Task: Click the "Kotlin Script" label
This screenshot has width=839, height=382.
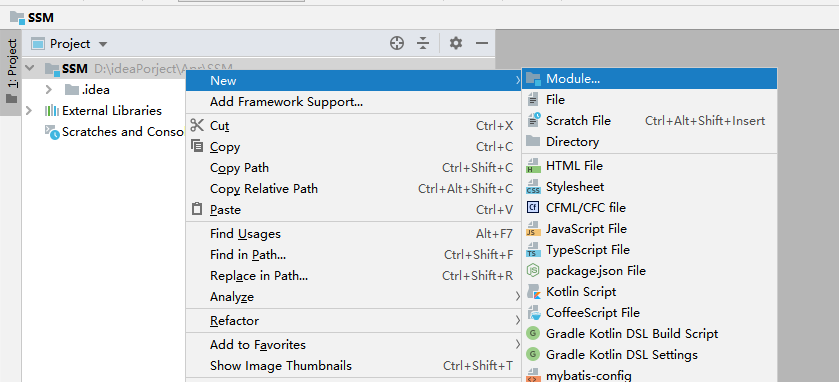Action: click(x=581, y=292)
